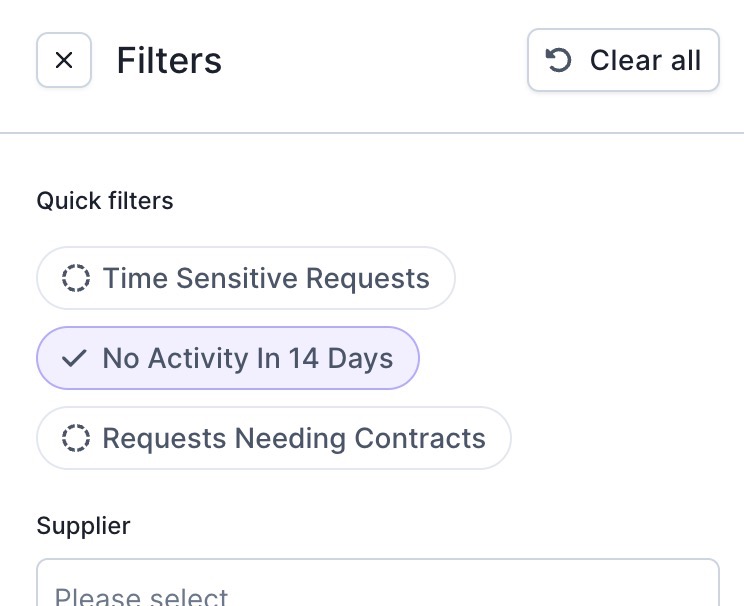The width and height of the screenshot is (744, 606).
Task: Click the checkmark icon on No Activity In 14 Days
Action: coord(74,358)
